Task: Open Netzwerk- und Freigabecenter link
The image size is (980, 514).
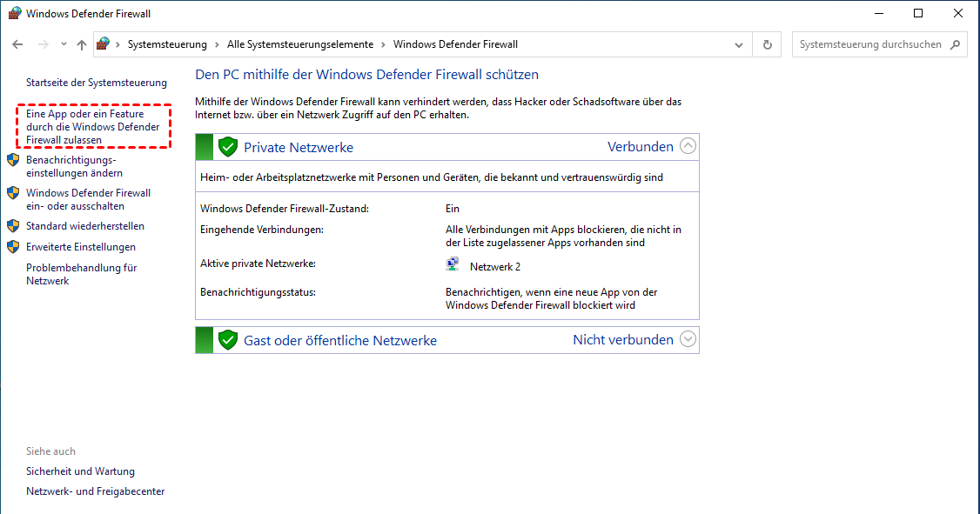Action: [95, 491]
